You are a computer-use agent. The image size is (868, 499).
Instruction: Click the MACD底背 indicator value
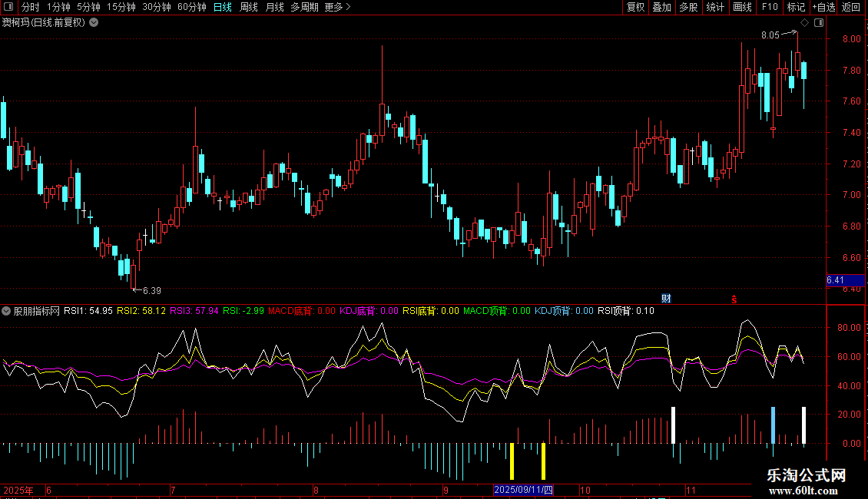[302, 311]
